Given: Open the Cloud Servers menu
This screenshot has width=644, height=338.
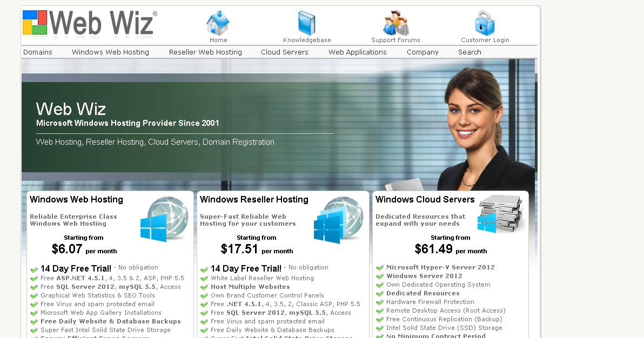Looking at the screenshot, I should [285, 52].
